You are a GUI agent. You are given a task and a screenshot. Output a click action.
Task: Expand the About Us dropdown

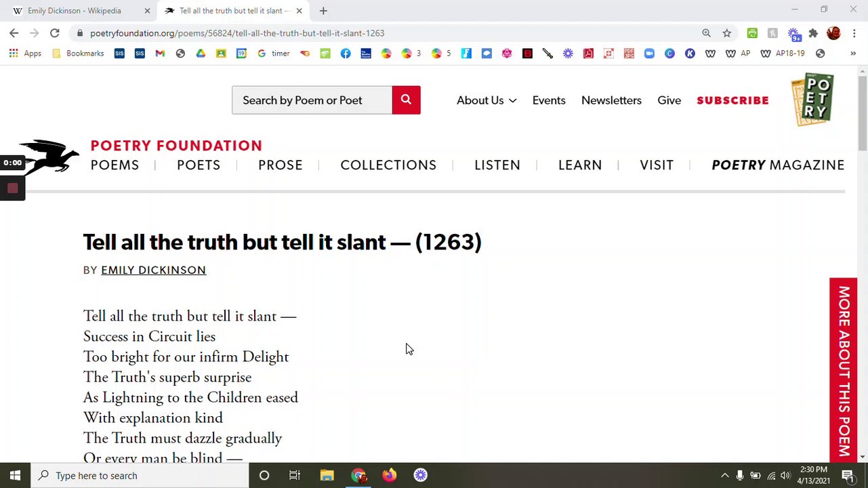pos(487,100)
